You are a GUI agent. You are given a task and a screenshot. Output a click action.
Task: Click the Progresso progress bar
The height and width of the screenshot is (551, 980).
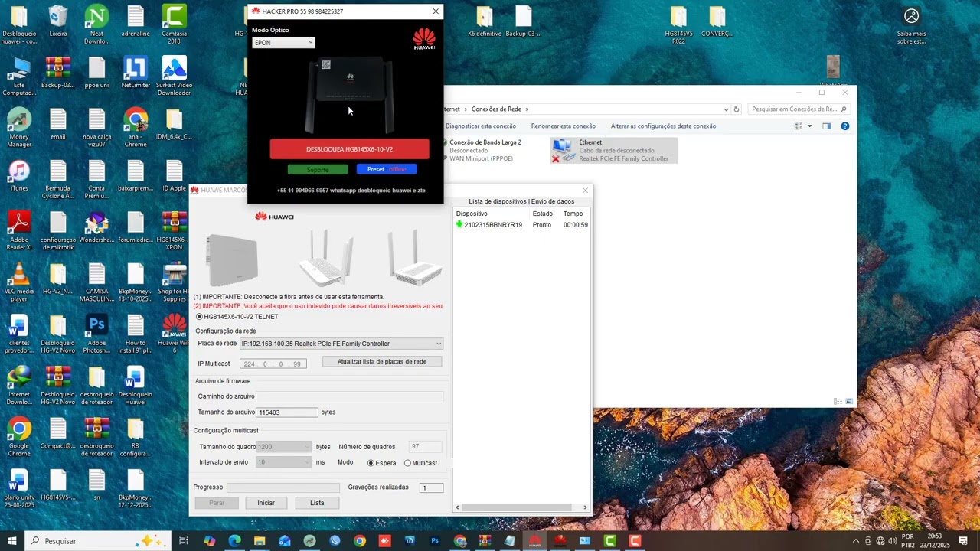(283, 487)
